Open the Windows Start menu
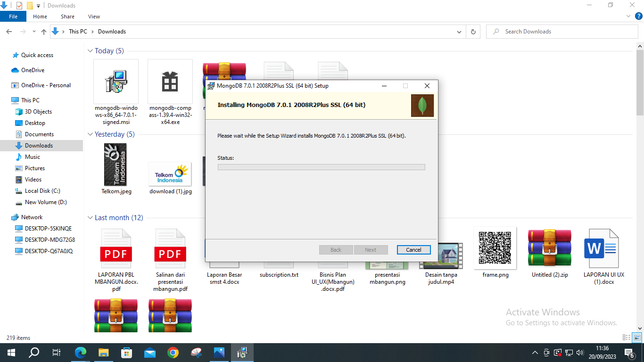The image size is (644, 362). click(x=11, y=353)
